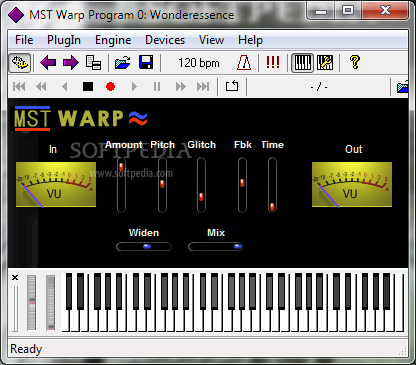Click the black stop button

coord(88,87)
